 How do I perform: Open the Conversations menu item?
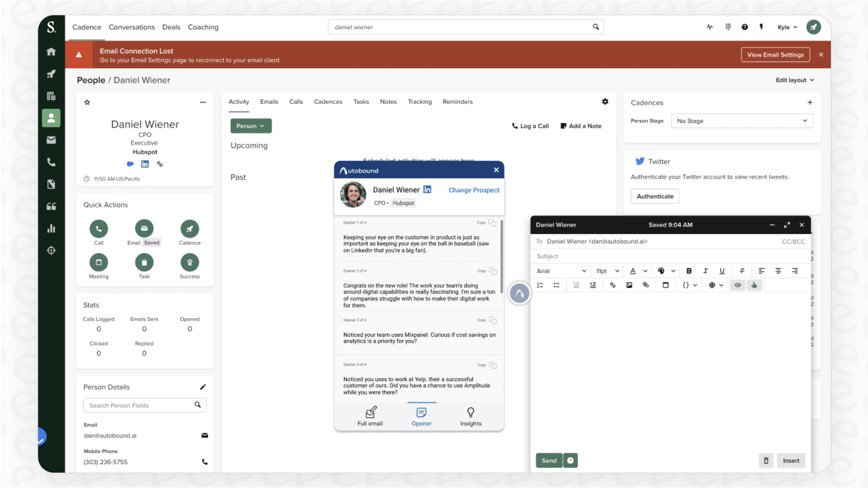coord(132,27)
